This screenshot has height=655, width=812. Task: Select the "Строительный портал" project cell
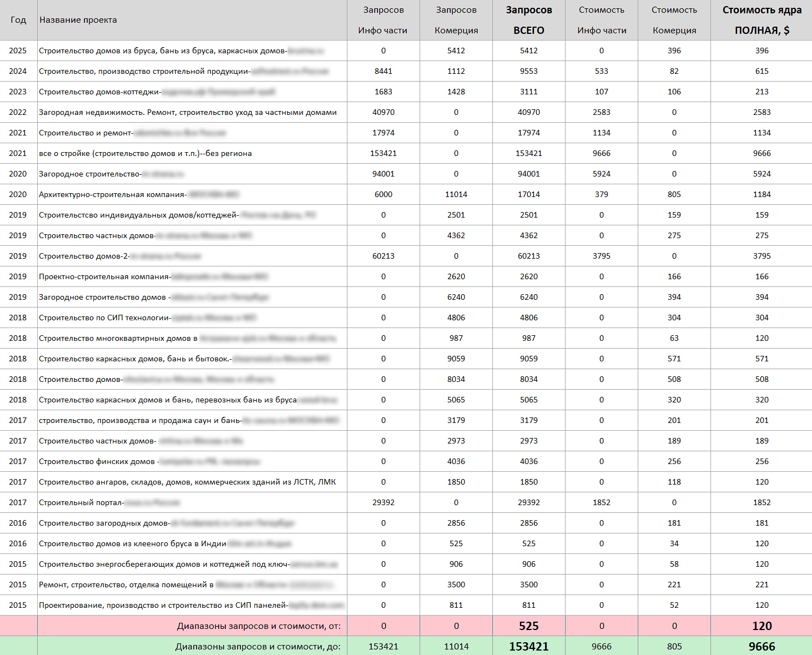pyautogui.click(x=81, y=502)
